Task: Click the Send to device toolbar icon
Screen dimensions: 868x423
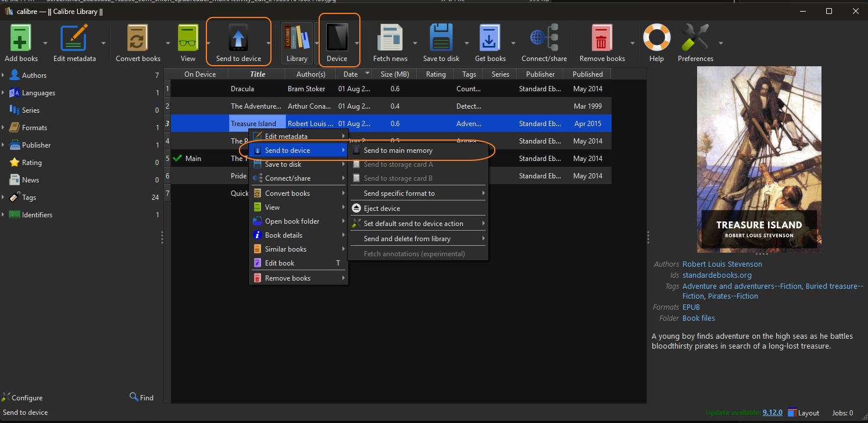Action: 238,38
